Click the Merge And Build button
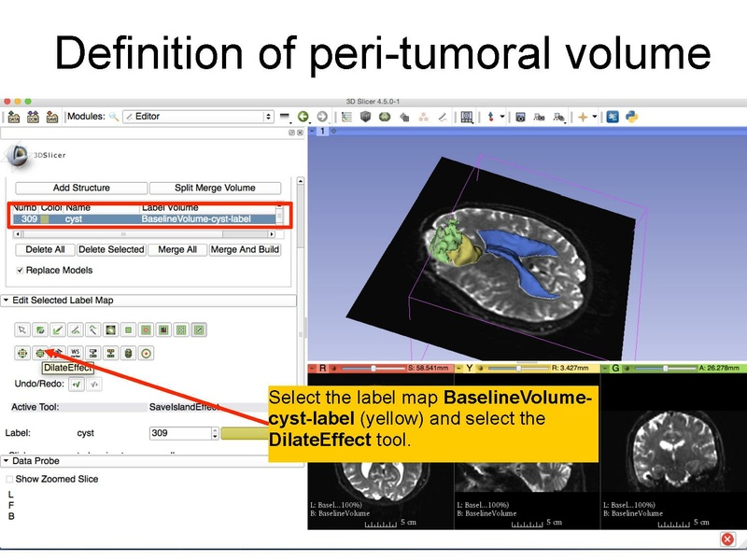The width and height of the screenshot is (747, 560). (245, 249)
